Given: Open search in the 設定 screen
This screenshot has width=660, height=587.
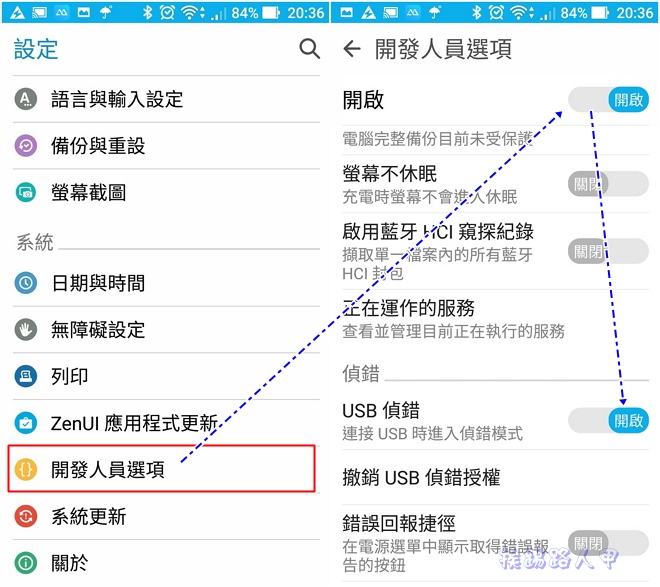Looking at the screenshot, I should click(x=309, y=49).
